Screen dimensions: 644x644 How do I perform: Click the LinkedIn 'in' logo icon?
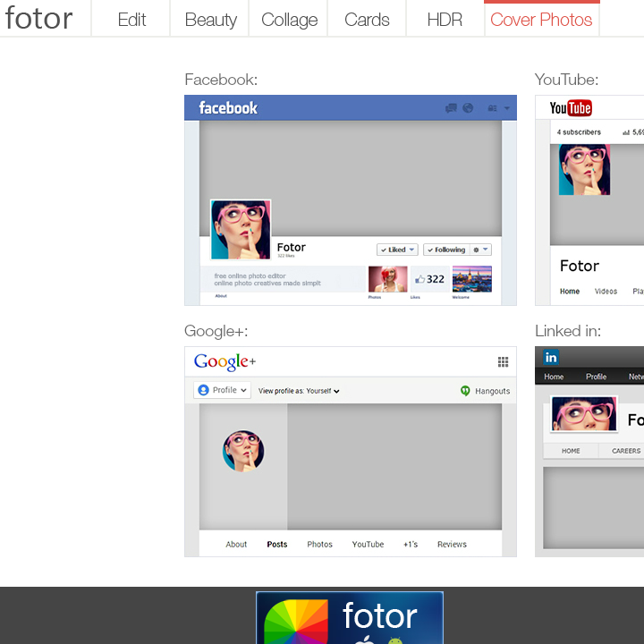pos(551,357)
